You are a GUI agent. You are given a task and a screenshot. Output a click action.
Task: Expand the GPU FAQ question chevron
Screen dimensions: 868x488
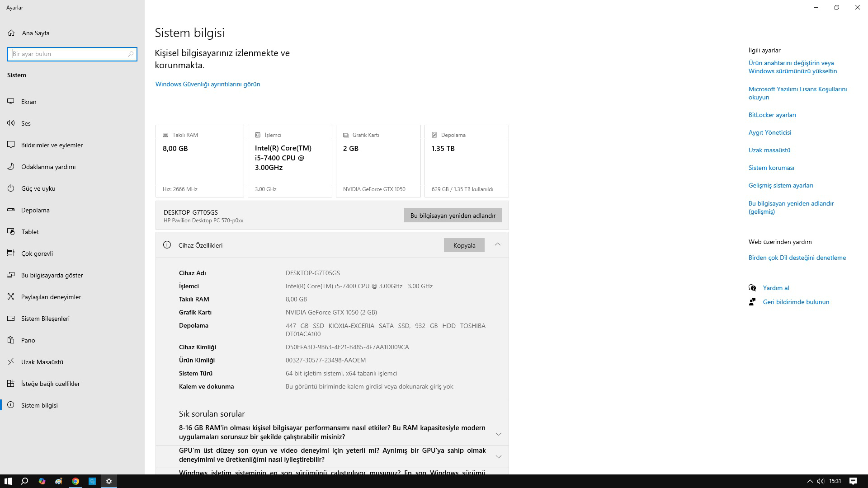[498, 456]
